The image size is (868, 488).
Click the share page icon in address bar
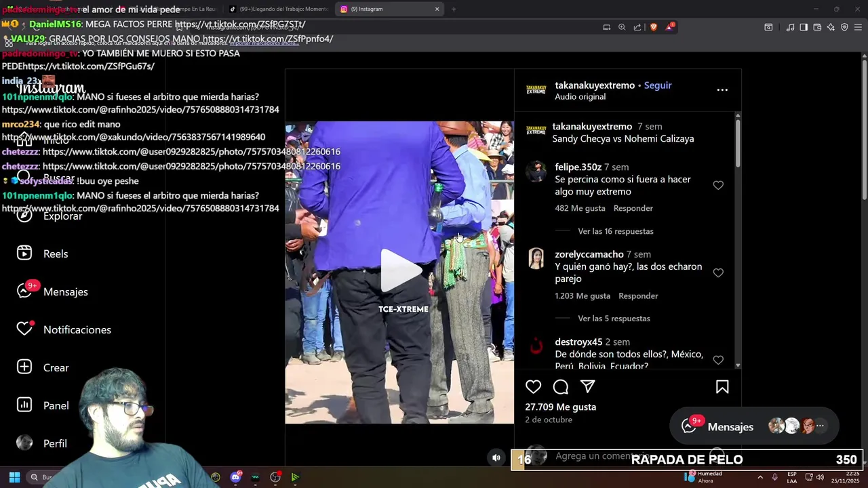click(637, 27)
